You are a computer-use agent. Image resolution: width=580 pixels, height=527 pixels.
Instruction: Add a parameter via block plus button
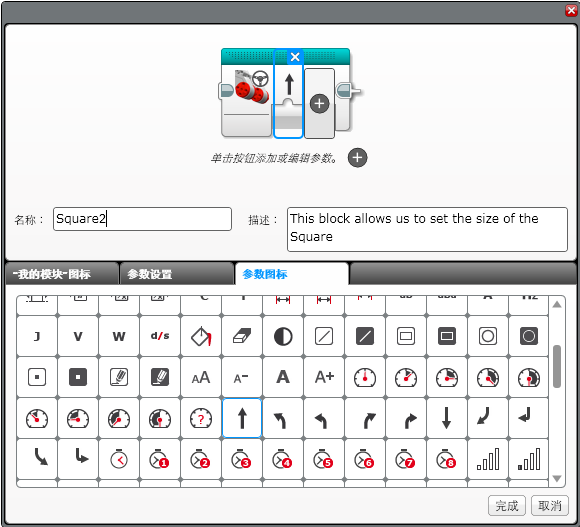coord(320,104)
